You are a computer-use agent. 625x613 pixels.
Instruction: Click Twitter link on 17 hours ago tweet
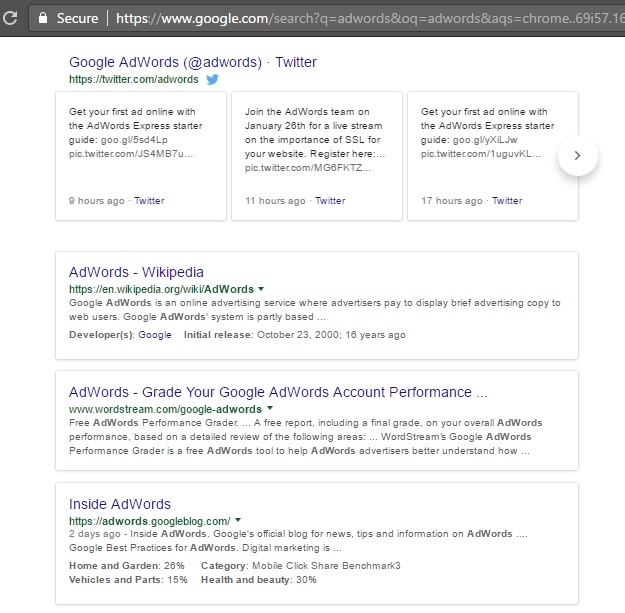pos(507,200)
